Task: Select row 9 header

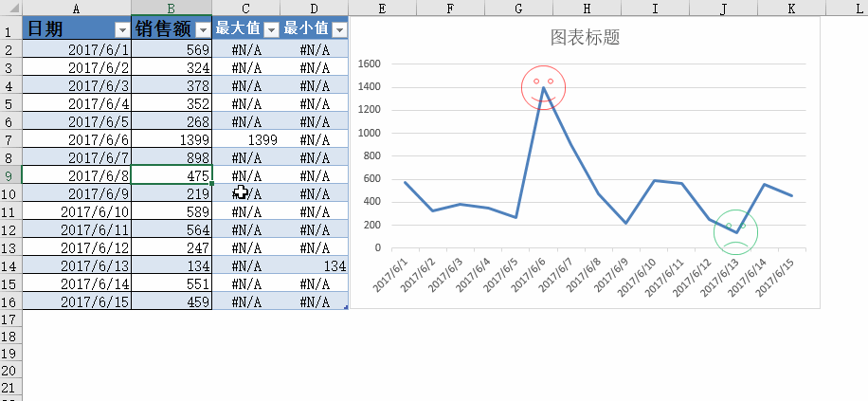Action: [10, 175]
